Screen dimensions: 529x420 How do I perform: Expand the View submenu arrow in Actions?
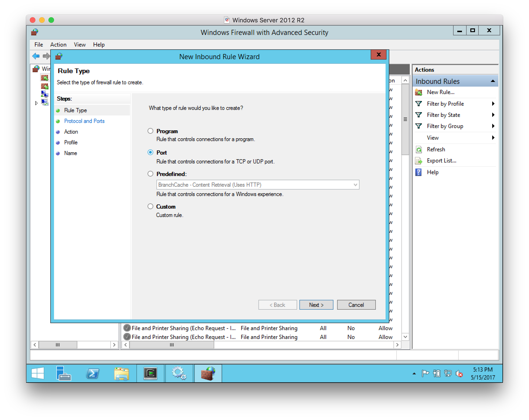point(493,138)
